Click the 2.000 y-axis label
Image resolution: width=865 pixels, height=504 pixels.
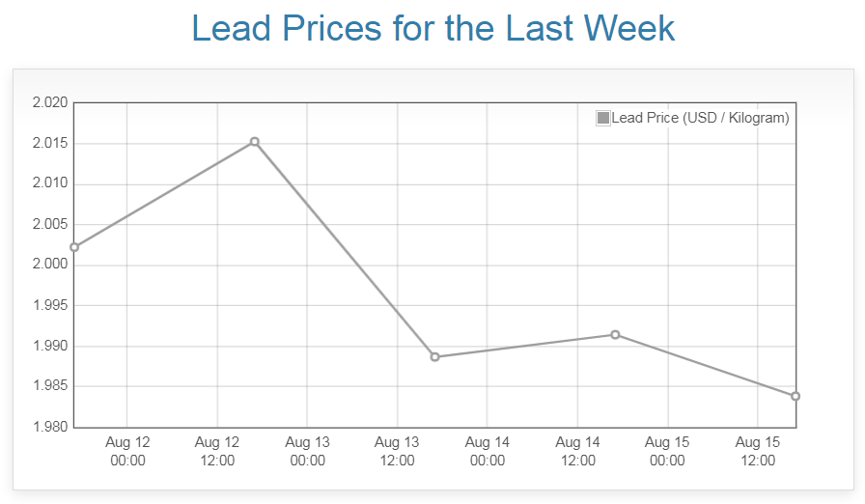(x=49, y=265)
